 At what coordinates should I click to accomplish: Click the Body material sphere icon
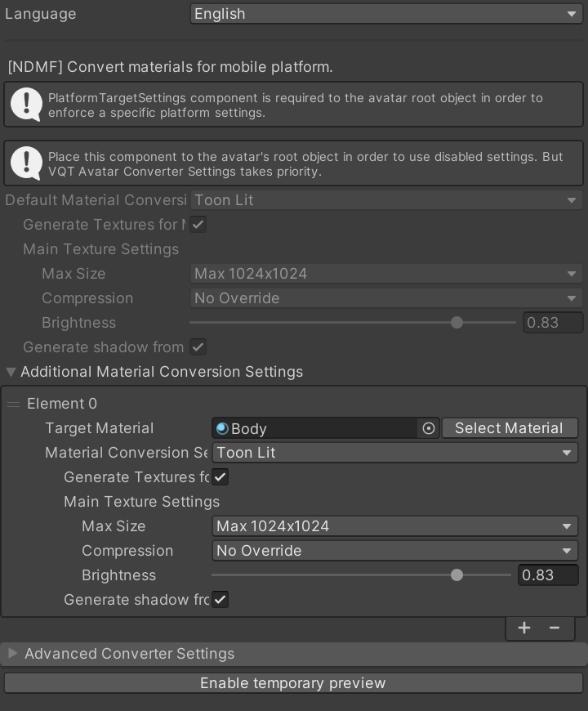point(222,428)
